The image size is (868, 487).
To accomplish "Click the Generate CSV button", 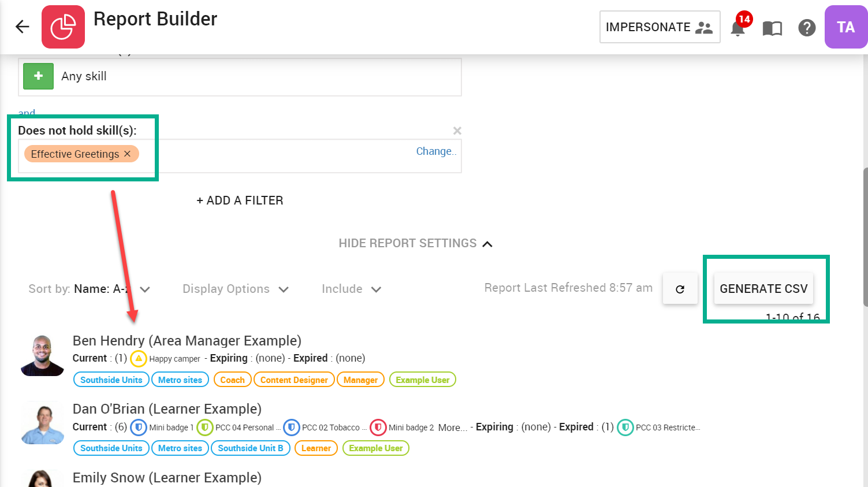I will click(763, 288).
